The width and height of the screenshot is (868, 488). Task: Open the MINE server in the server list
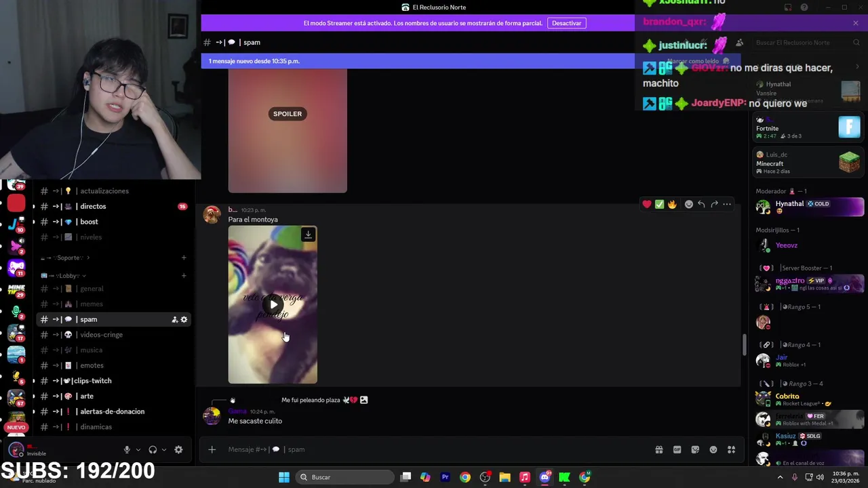(x=16, y=291)
